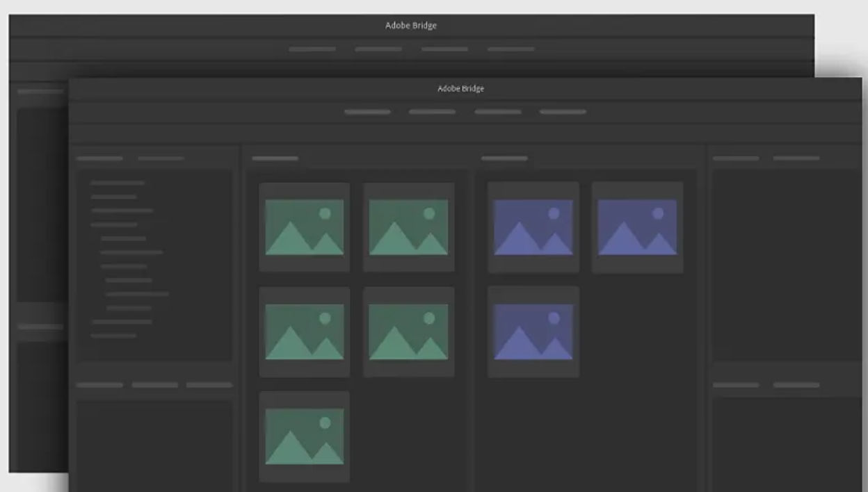Open the third tab in the lower-left panel
868x492 pixels.
coord(209,385)
